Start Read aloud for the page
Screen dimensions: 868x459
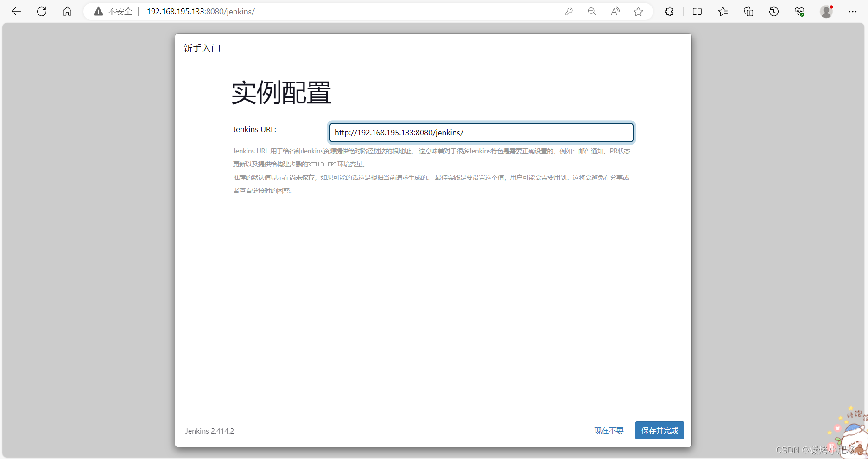point(615,11)
